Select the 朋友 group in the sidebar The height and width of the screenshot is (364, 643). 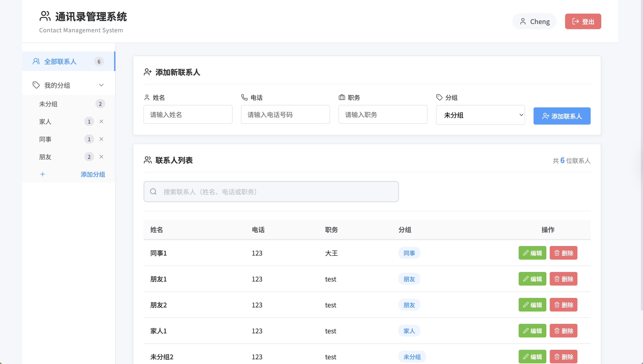pos(45,157)
